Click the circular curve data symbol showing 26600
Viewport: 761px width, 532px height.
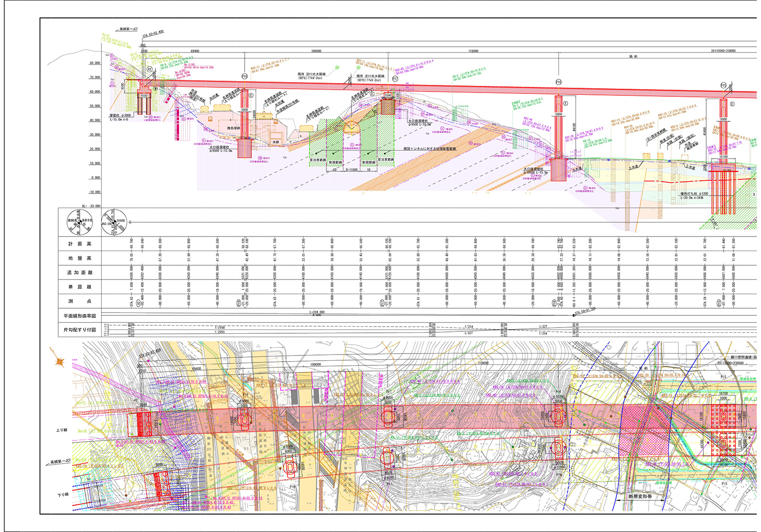point(114,222)
